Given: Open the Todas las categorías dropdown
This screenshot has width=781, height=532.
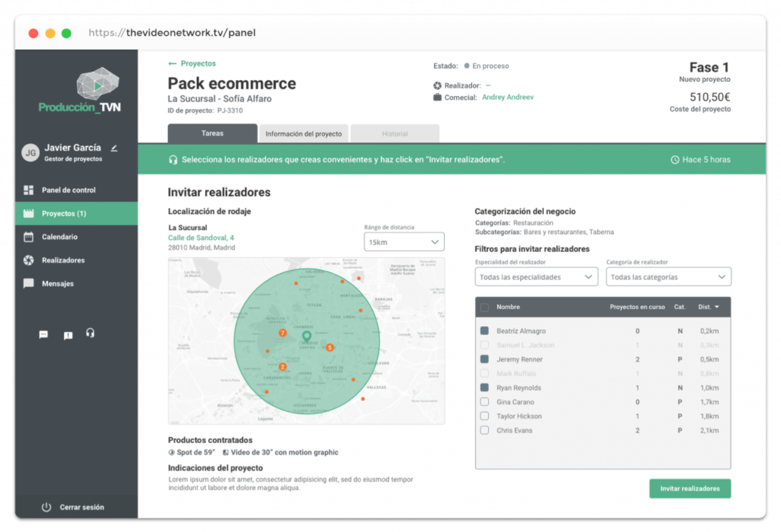Looking at the screenshot, I should click(668, 277).
